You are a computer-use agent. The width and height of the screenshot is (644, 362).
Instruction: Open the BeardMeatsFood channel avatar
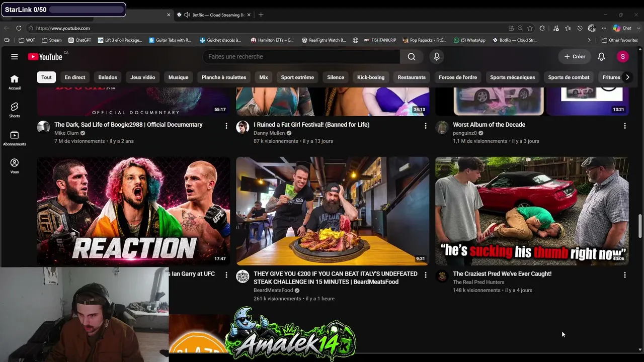coord(243,276)
